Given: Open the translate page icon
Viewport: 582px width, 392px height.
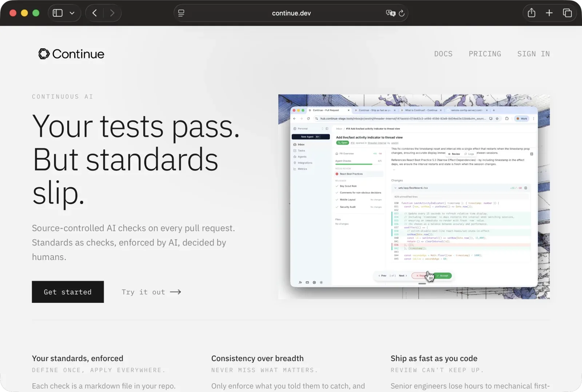Looking at the screenshot, I should 391,13.
